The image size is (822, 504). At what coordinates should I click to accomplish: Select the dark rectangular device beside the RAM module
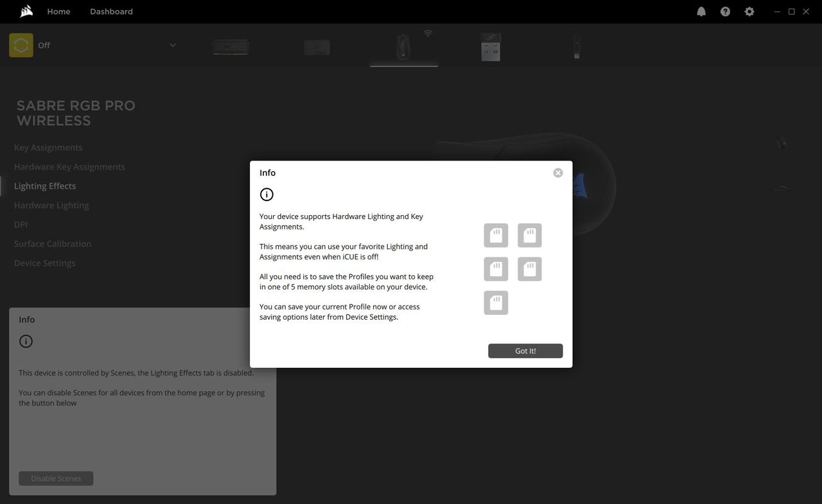tap(317, 48)
